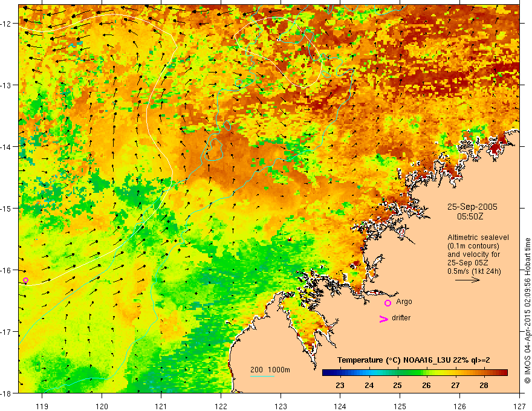Image resolution: width=532 pixels, height=411 pixels.
Task: Click the Argo float marker near longitude 119
Action: pyautogui.click(x=25, y=280)
